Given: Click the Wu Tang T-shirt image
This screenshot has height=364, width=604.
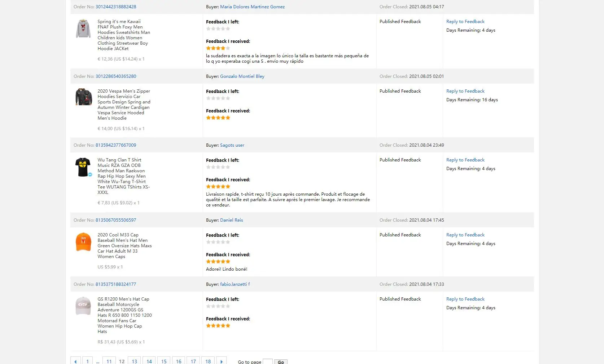Looking at the screenshot, I should click(x=83, y=167).
